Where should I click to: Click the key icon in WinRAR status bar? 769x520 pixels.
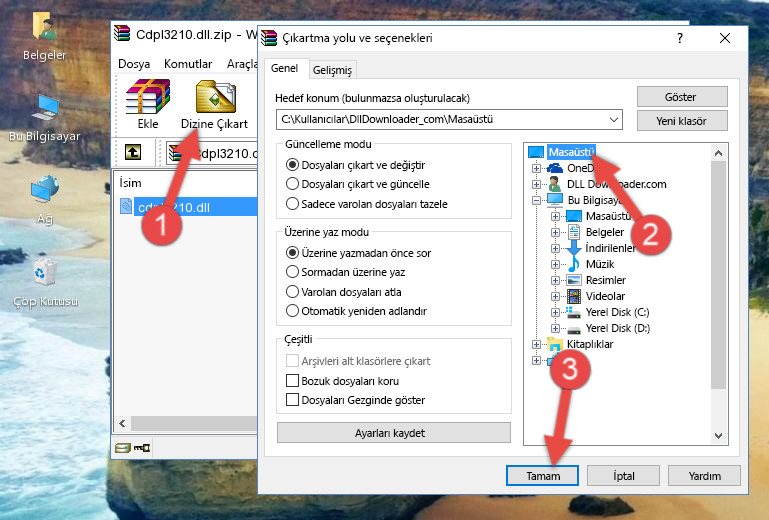pos(142,447)
